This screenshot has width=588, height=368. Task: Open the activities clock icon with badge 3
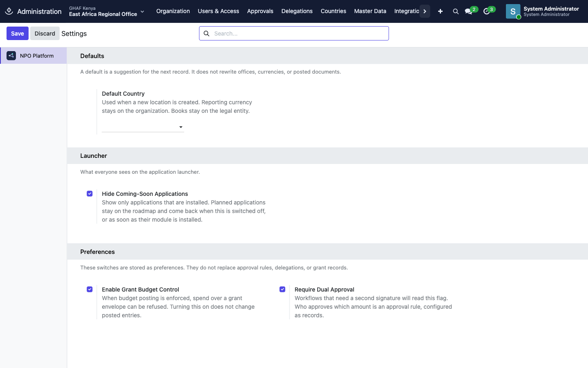pyautogui.click(x=486, y=11)
